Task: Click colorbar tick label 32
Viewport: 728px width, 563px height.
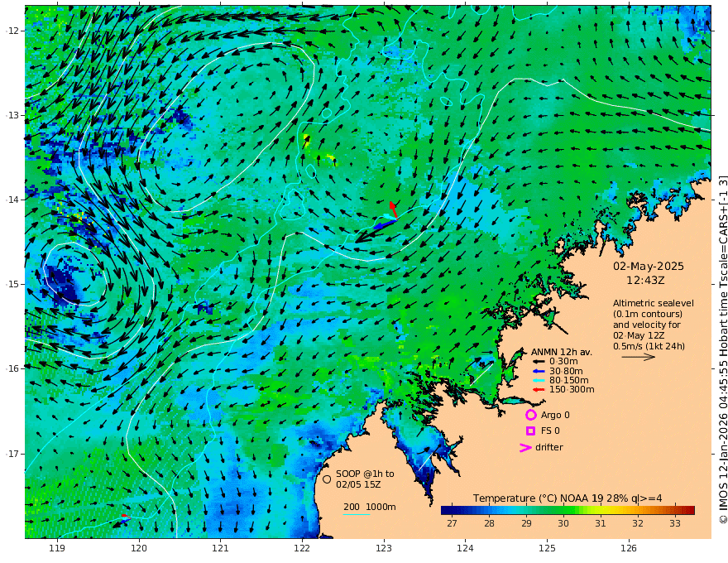Action: pos(638,523)
